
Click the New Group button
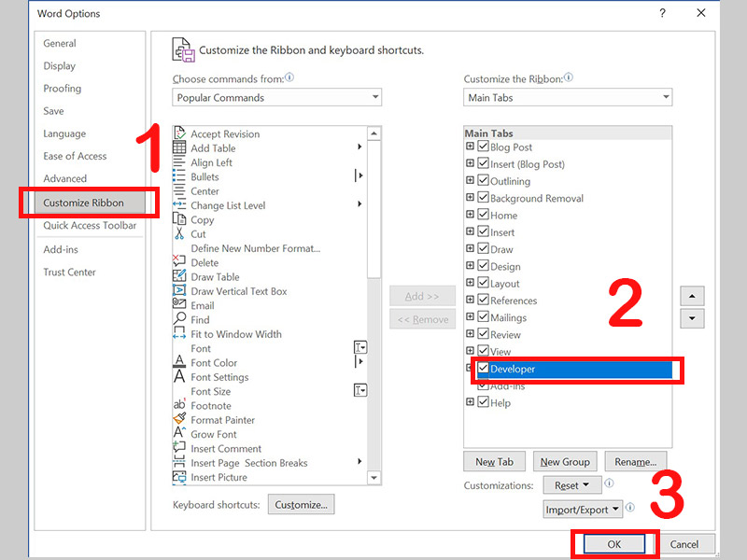pos(565,461)
